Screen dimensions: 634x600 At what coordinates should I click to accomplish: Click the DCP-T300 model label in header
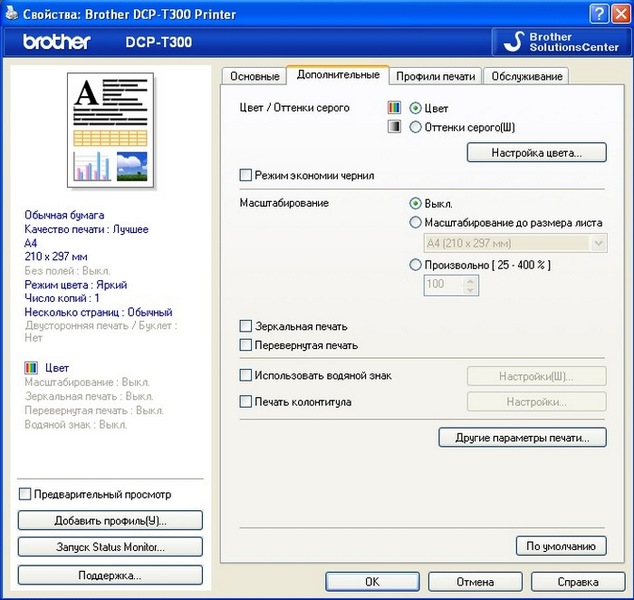158,42
